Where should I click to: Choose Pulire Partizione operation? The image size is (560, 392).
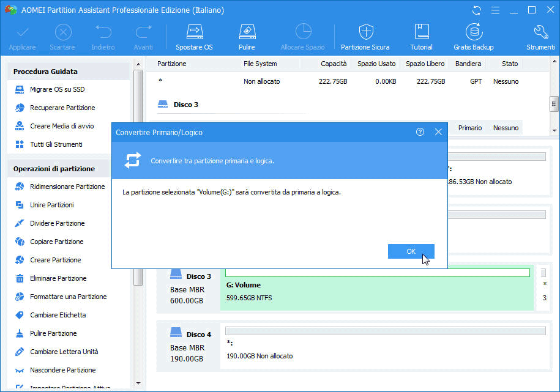click(46, 333)
